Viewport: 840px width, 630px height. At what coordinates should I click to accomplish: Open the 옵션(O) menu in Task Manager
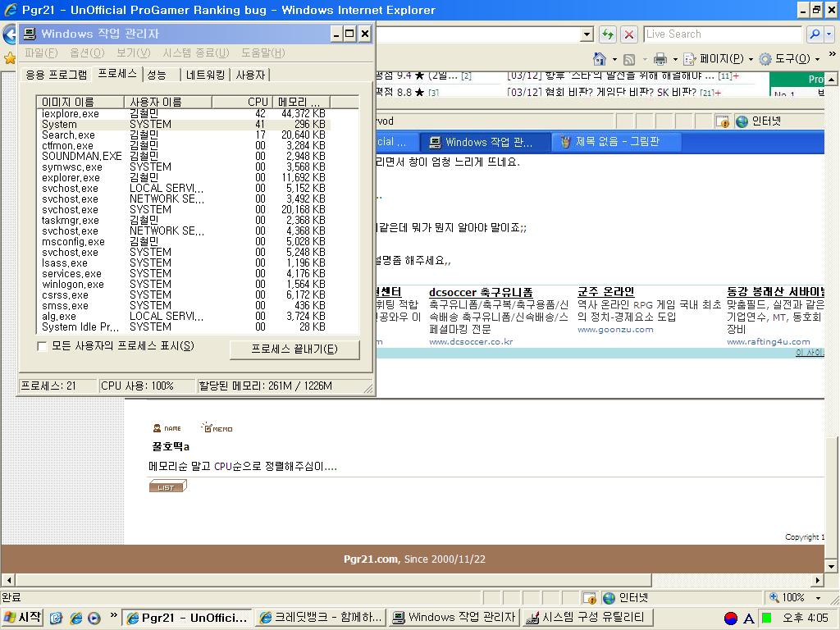click(87, 53)
